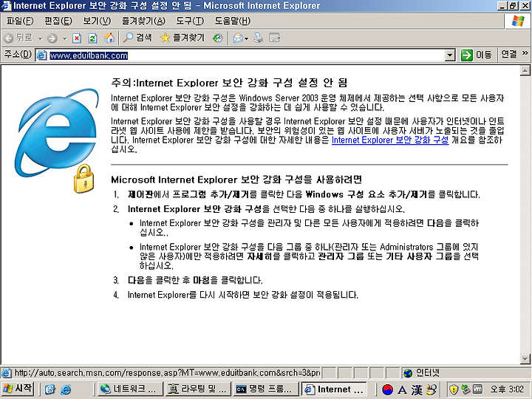This screenshot has height=399, width=532.
Task: Click the Back (뒤로) toolbar button
Action: pos(18,38)
